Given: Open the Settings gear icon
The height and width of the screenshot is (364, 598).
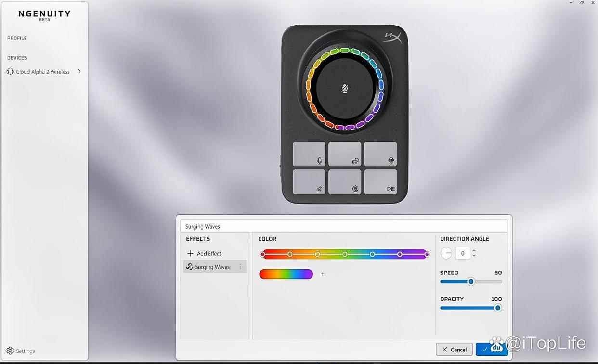Looking at the screenshot, I should [x=10, y=351].
